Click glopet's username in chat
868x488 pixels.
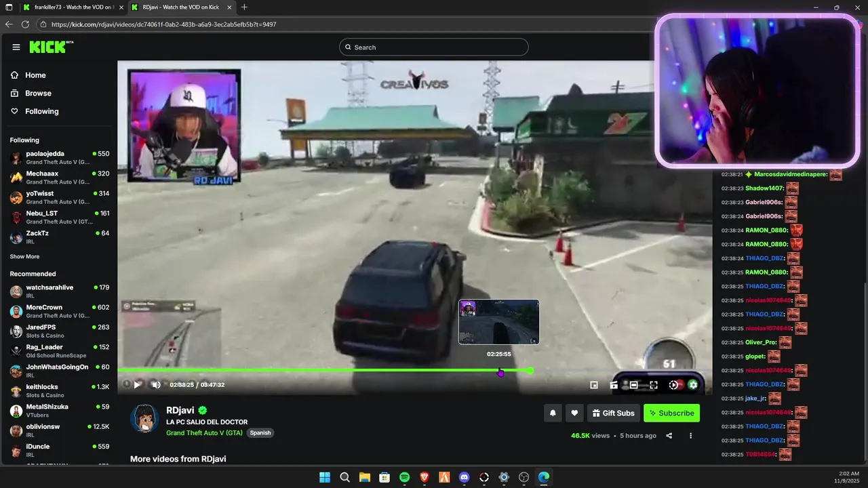(x=755, y=357)
